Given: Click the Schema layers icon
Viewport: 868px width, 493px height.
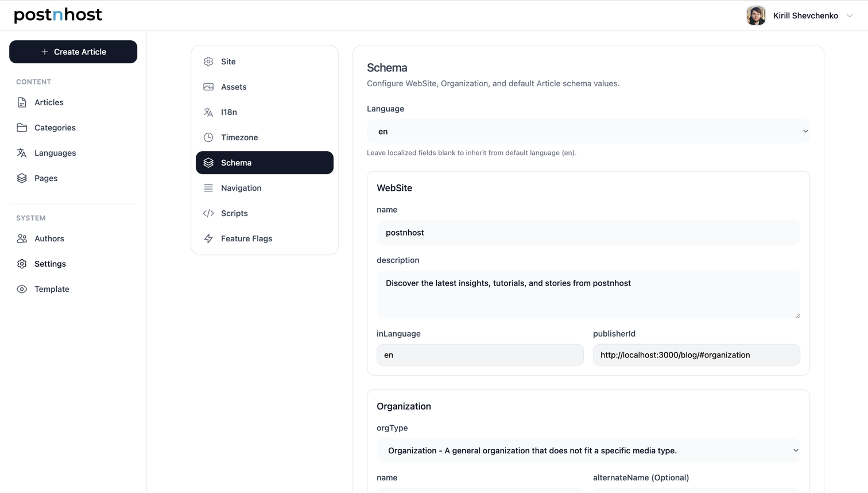Looking at the screenshot, I should (208, 163).
